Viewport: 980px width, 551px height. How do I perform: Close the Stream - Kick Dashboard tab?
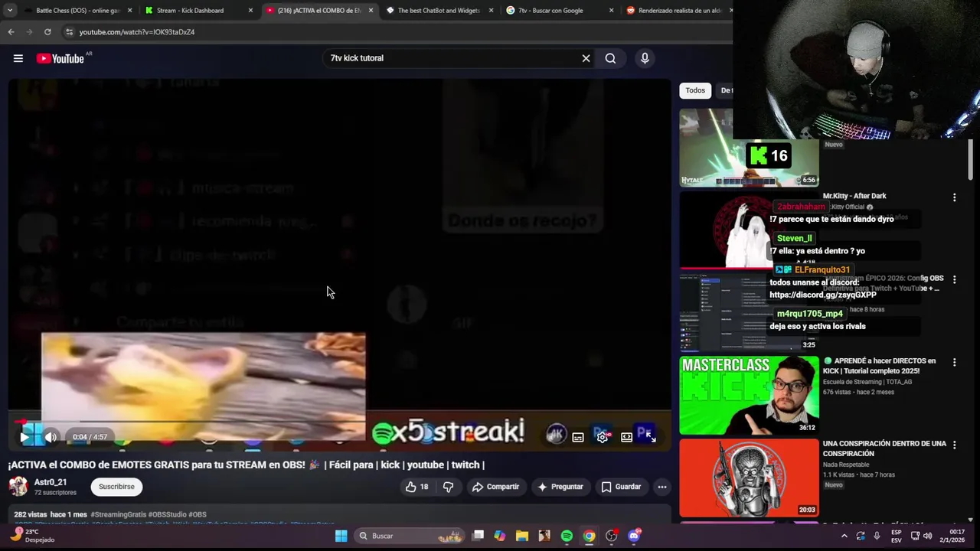pyautogui.click(x=250, y=11)
